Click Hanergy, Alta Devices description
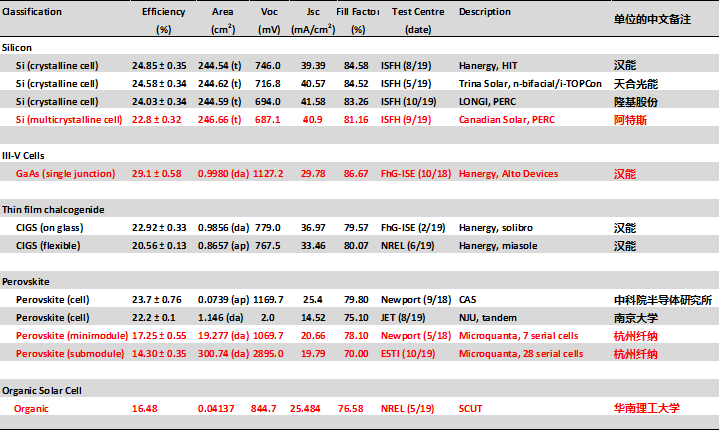Screen dimensions: 720x432 point(509,174)
